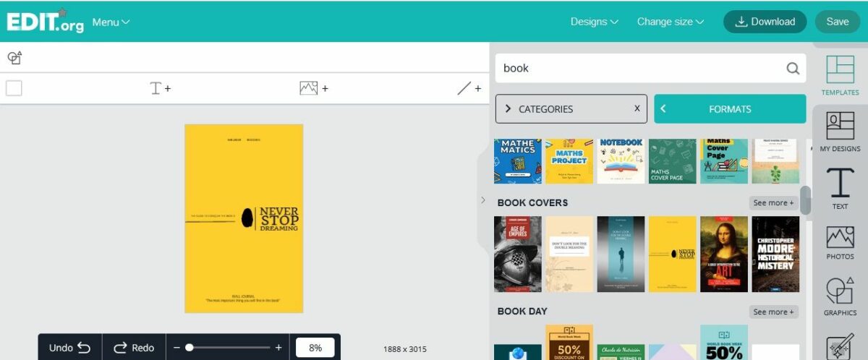Click the add image icon

(313, 88)
